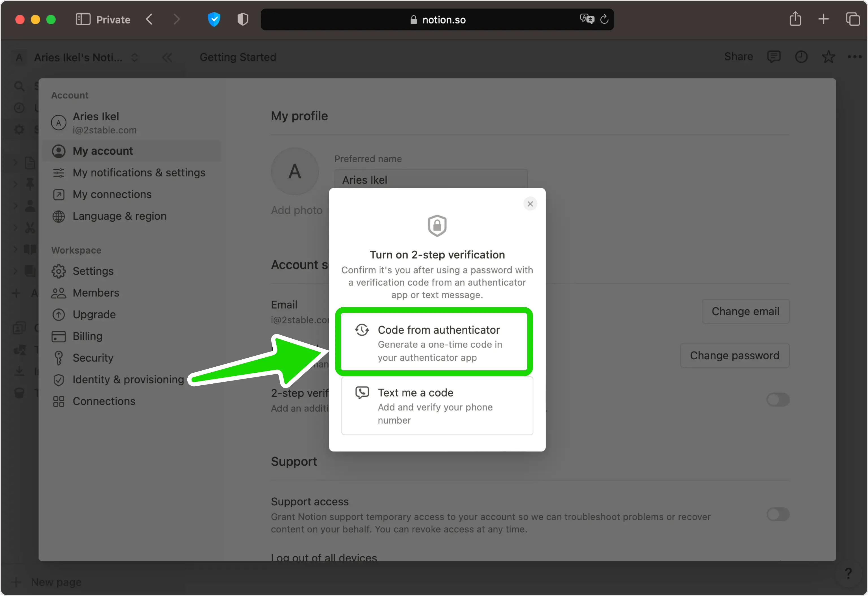Click the Identity & provisioning shield icon

pos(59,380)
